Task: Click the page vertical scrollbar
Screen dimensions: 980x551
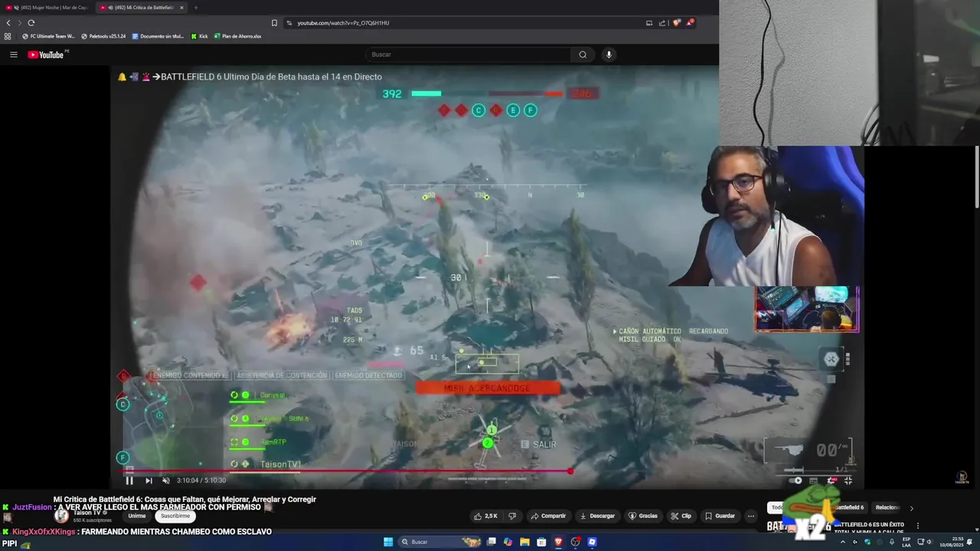Action: tap(976, 176)
